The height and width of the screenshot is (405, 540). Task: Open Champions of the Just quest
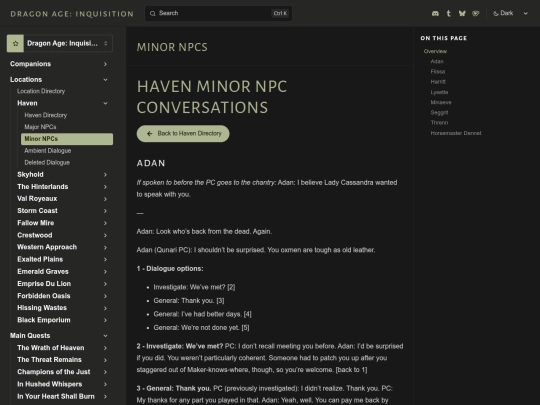coord(53,372)
